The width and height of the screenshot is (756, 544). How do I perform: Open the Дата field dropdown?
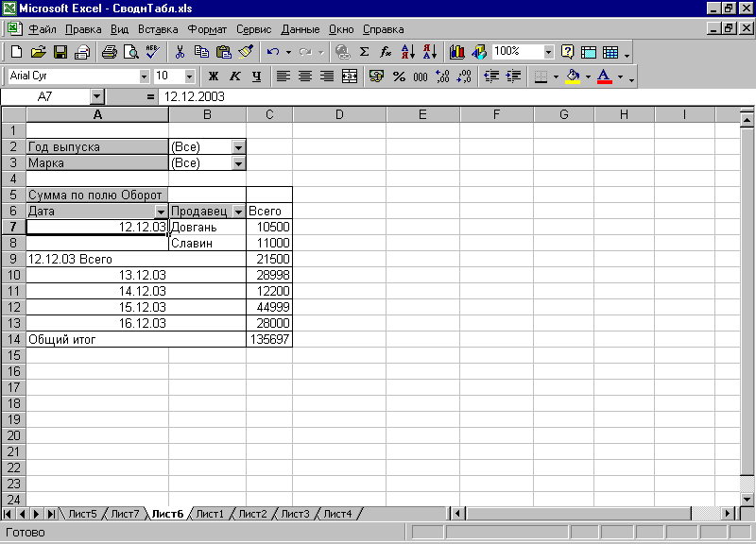point(161,212)
